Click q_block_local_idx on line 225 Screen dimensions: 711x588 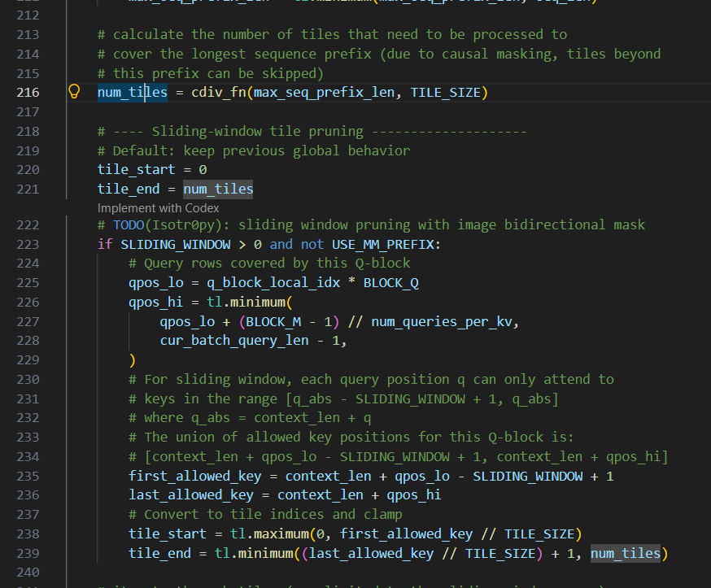(273, 283)
